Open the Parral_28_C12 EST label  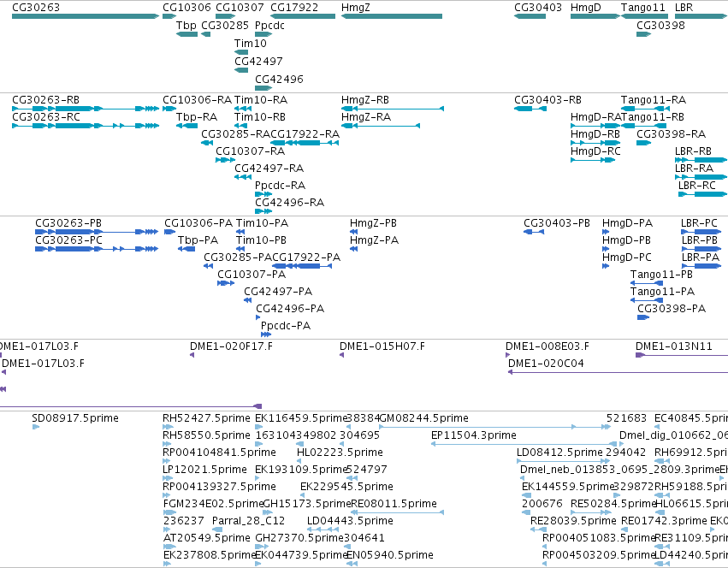point(248,521)
